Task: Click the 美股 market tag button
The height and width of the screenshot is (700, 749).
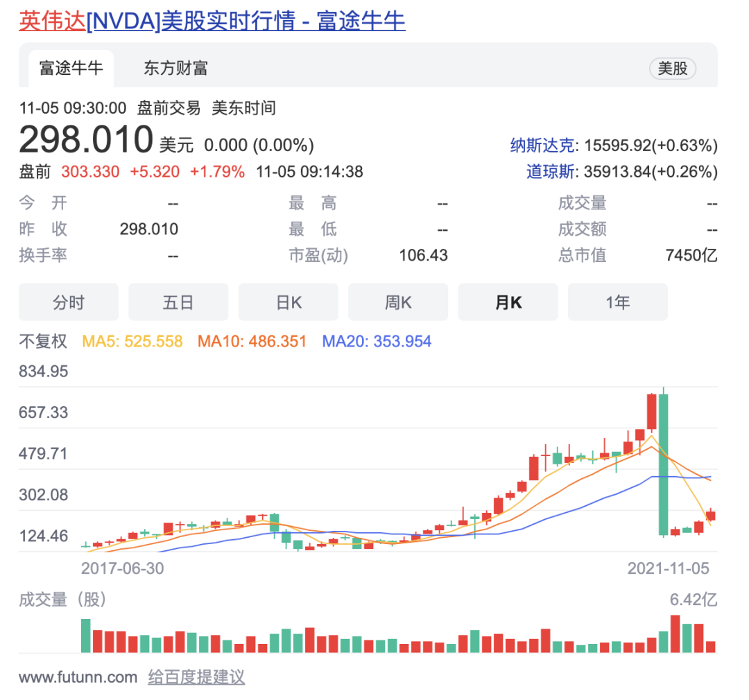Action: pyautogui.click(x=673, y=69)
